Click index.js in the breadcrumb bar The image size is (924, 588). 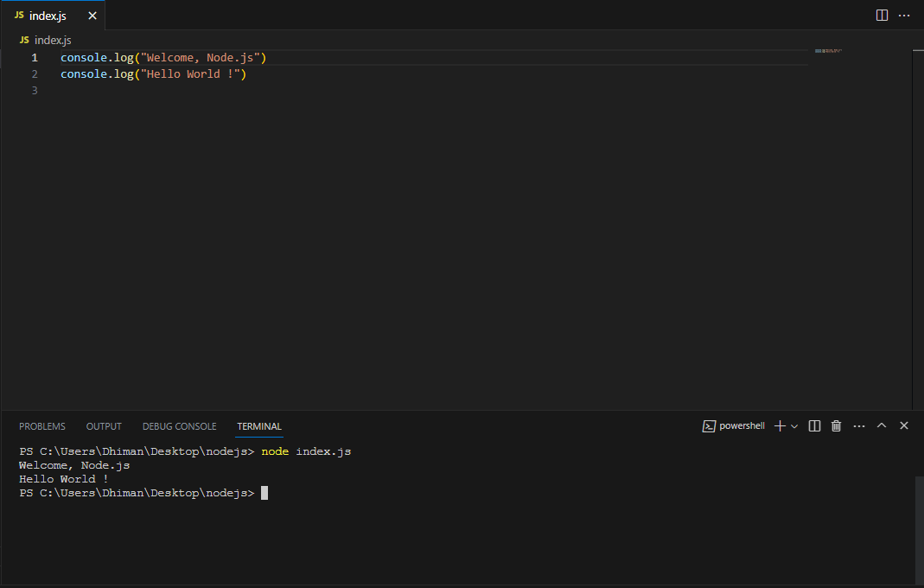(53, 40)
